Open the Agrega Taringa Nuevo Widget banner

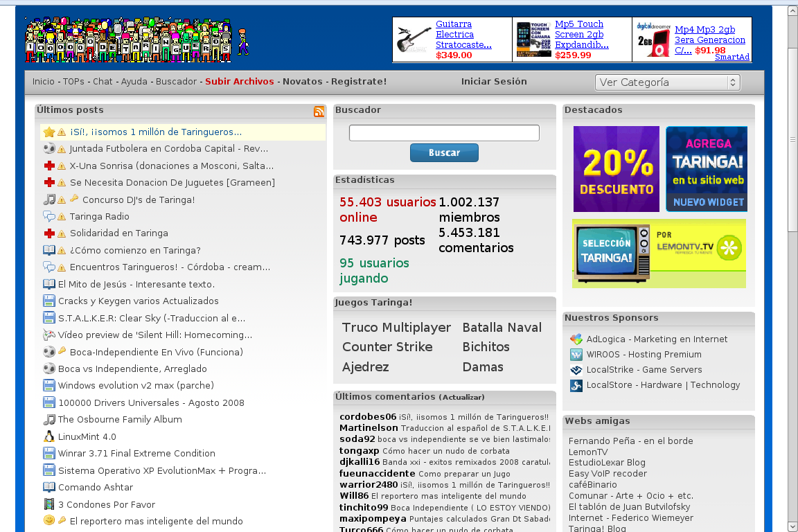pos(707,169)
